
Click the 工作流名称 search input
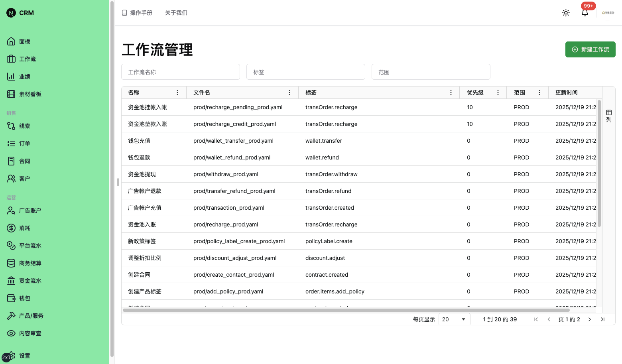point(180,72)
